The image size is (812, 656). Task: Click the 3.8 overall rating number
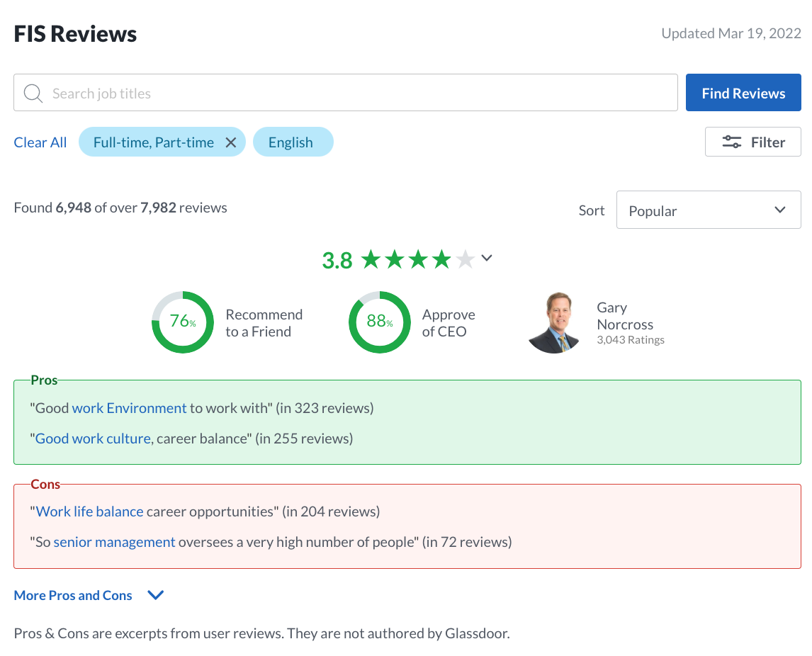pos(337,260)
